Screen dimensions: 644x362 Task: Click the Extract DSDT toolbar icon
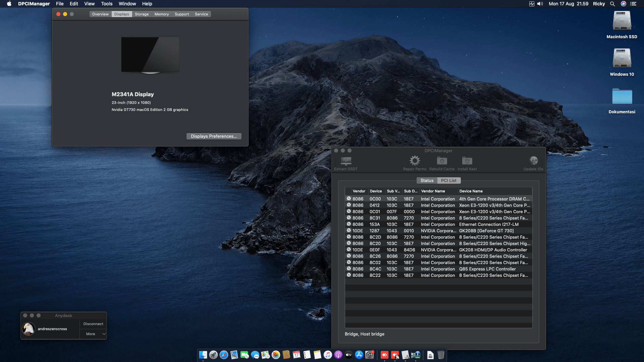(346, 161)
